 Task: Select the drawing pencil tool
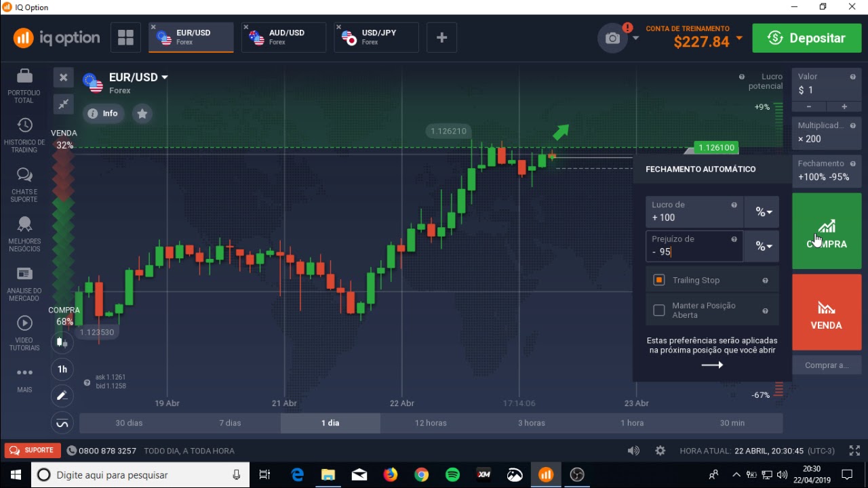coord(62,396)
